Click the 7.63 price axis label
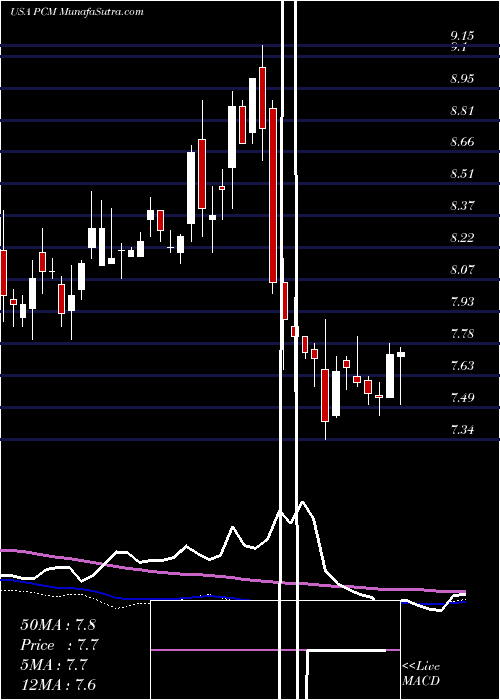 click(462, 366)
